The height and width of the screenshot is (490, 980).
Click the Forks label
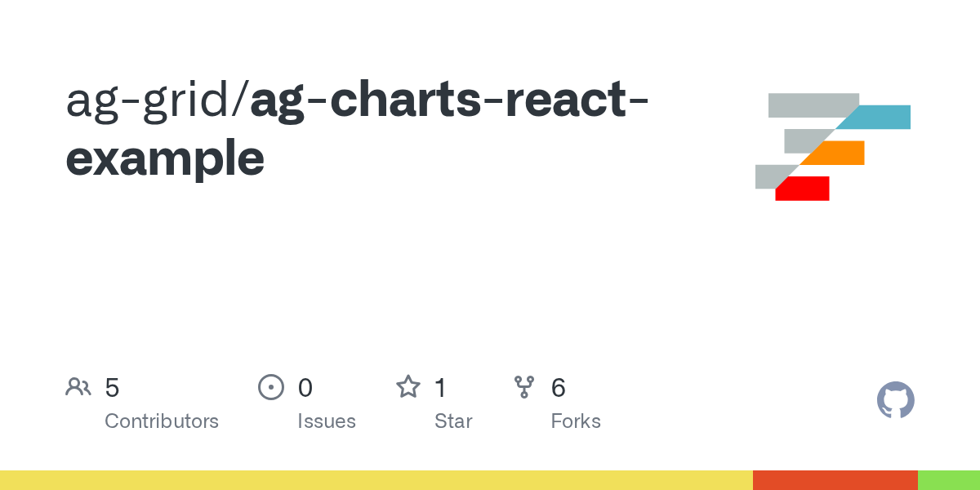(576, 421)
